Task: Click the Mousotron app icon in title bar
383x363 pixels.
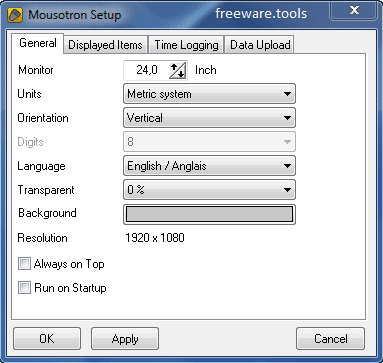Action: click(x=15, y=15)
